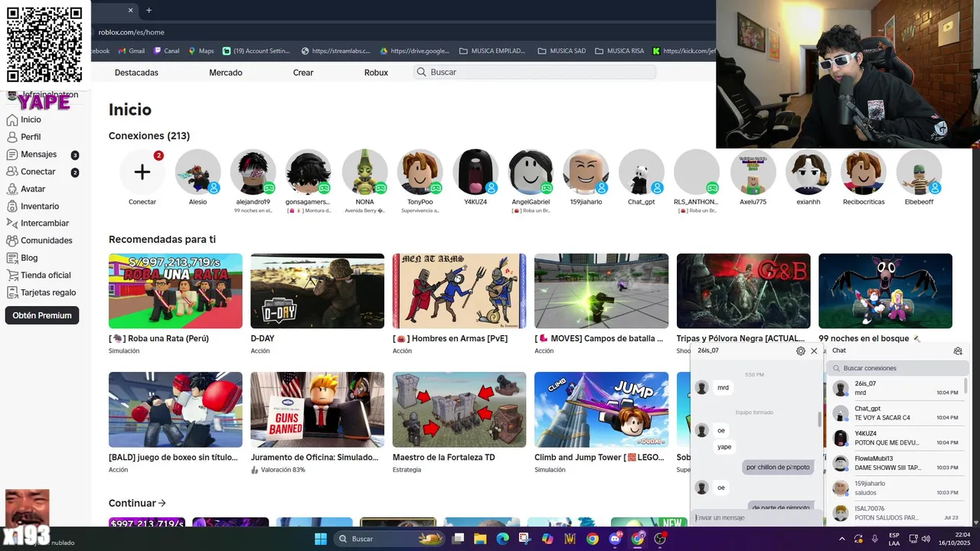Open chat settings gear for 26is_07
The width and height of the screenshot is (980, 551).
tap(801, 351)
